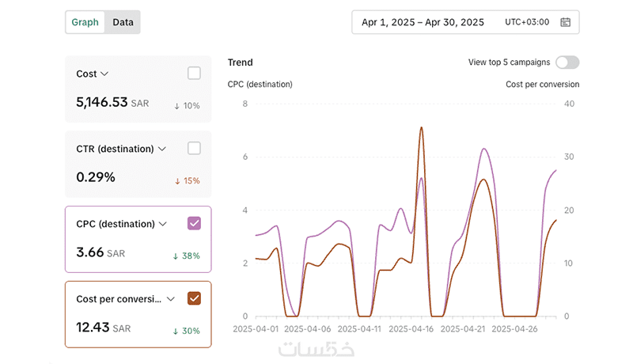
Task: Click the UTC+03:00 timezone label
Action: click(527, 22)
